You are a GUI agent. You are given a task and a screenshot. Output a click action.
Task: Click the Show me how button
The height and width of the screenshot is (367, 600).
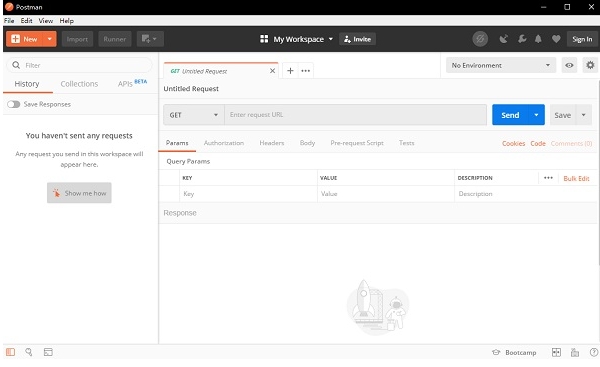tap(79, 193)
